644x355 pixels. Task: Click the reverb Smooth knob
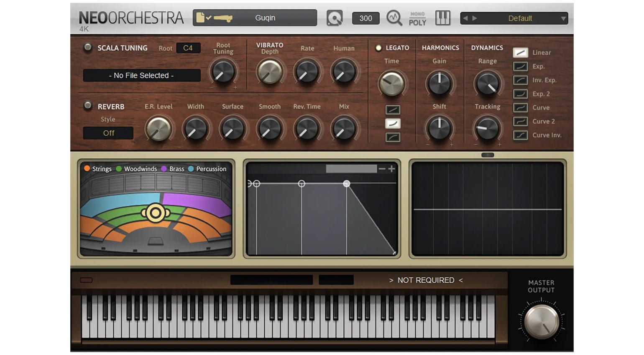tap(270, 129)
